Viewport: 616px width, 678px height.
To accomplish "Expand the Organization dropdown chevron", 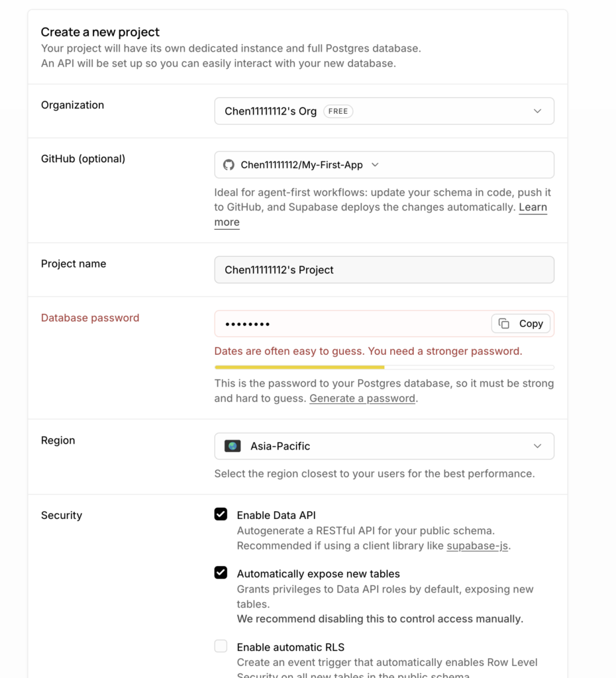I will point(537,111).
